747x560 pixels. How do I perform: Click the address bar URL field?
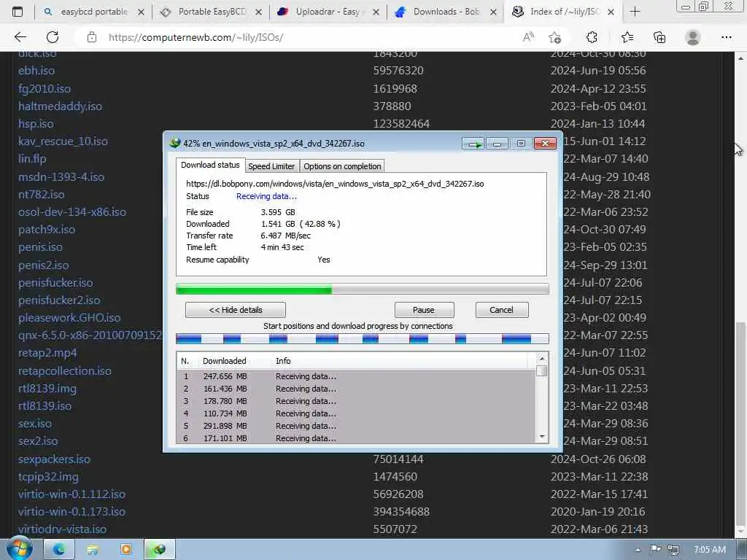tap(305, 37)
